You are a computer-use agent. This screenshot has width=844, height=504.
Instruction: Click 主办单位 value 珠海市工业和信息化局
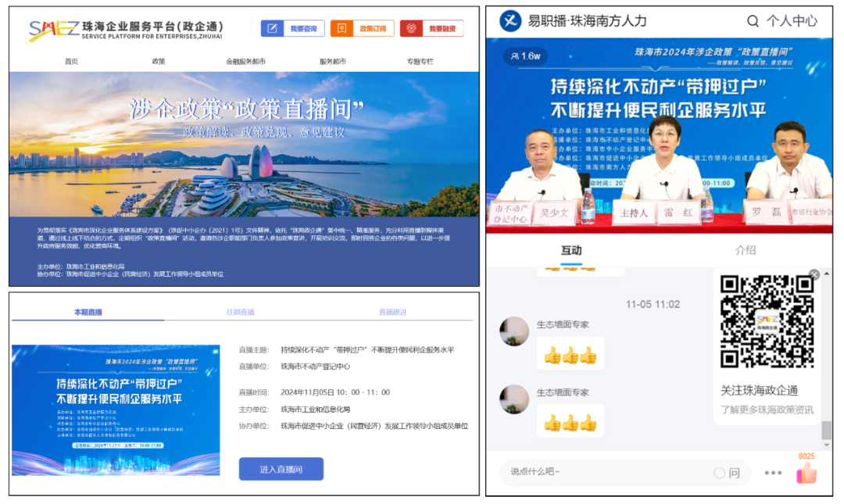[x=316, y=409]
